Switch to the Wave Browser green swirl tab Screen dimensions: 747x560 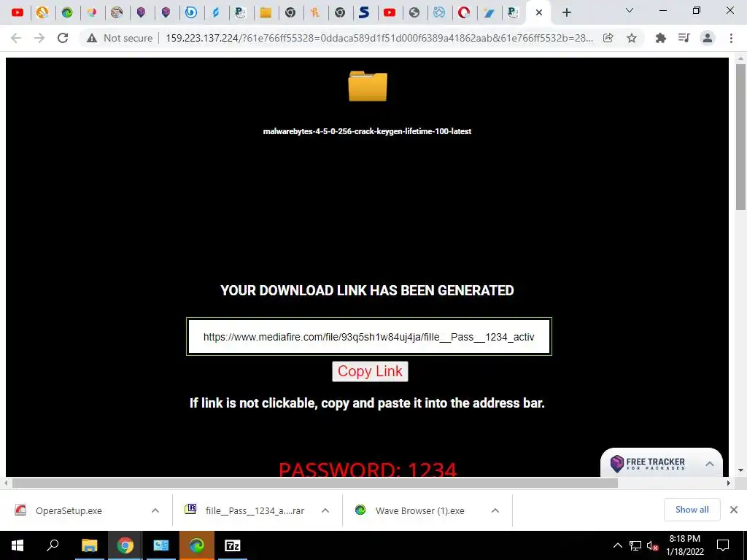67,12
